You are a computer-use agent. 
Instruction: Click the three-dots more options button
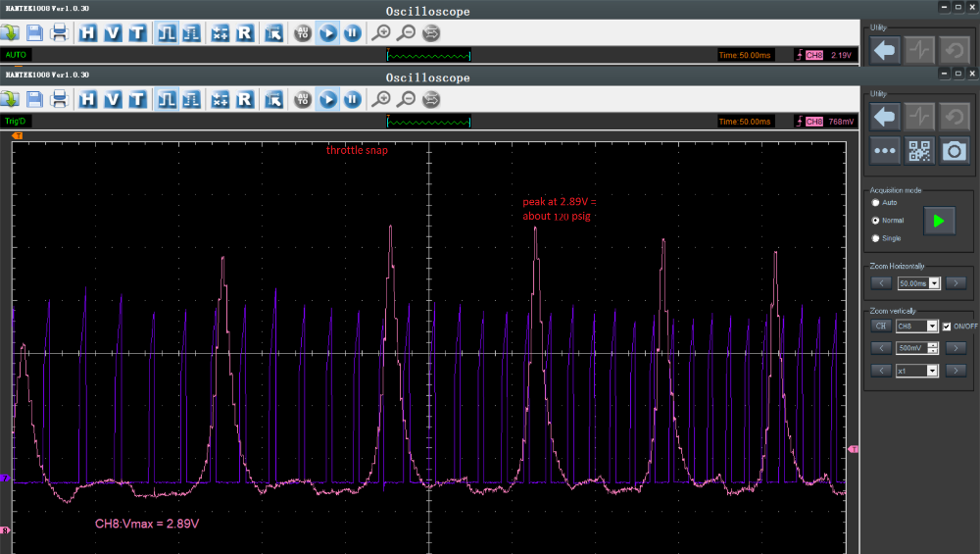click(885, 151)
